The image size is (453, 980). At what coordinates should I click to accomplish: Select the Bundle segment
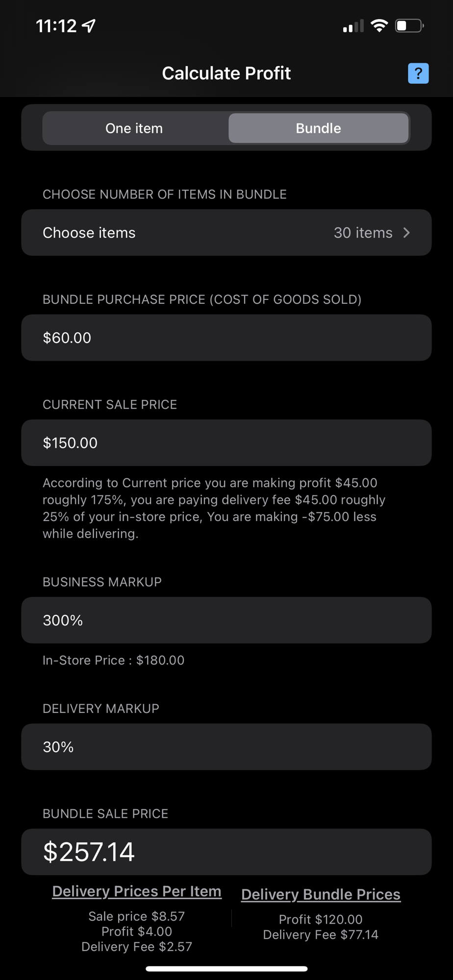[319, 128]
